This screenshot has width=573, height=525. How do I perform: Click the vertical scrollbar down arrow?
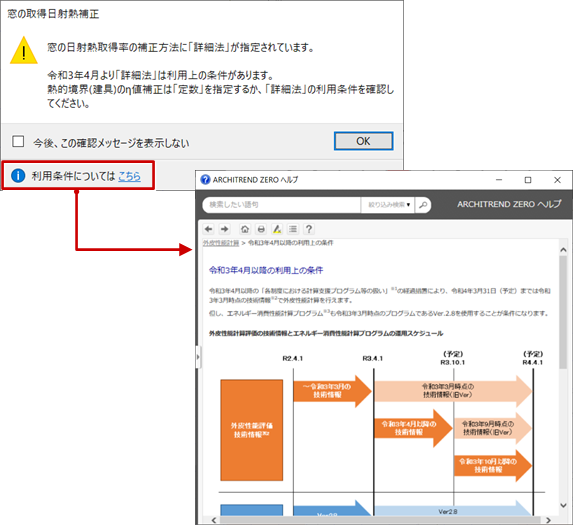pos(563,506)
